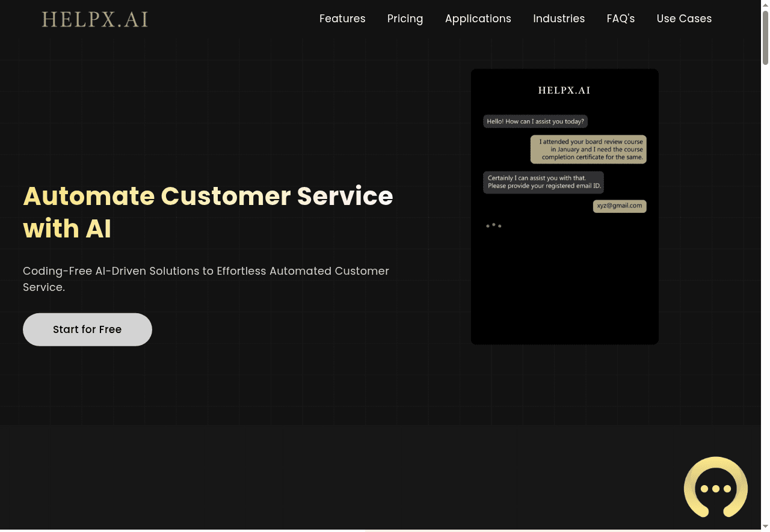The height and width of the screenshot is (532, 770).
Task: Select the xyz@gmail.com chat bubble
Action: [x=619, y=206]
